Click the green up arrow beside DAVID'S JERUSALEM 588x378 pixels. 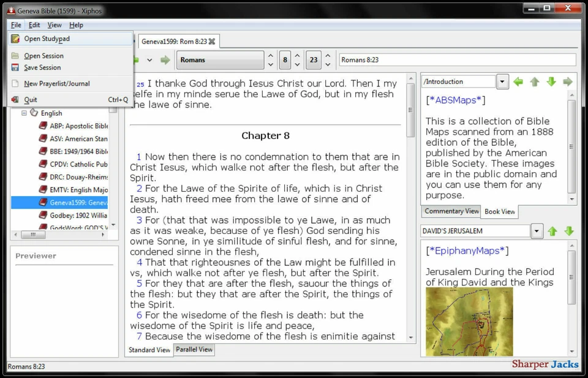[553, 231]
